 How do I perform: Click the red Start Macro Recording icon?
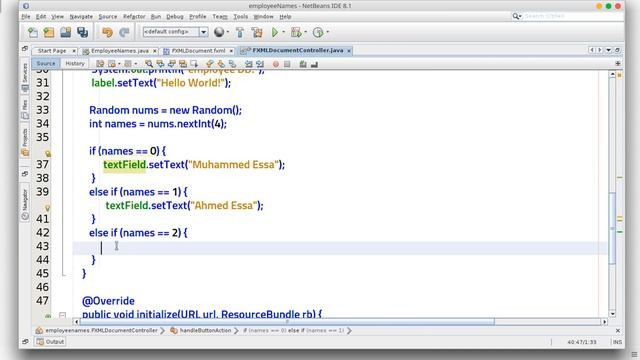276,64
